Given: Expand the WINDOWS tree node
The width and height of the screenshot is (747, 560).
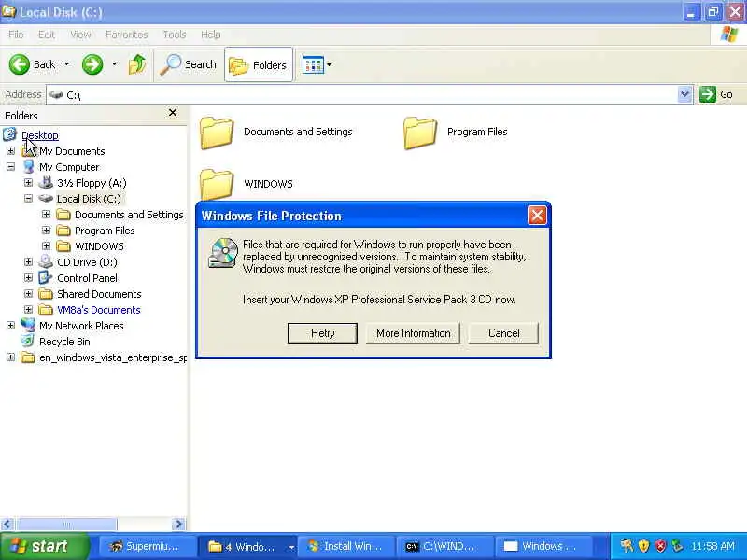Looking at the screenshot, I should tap(46, 245).
